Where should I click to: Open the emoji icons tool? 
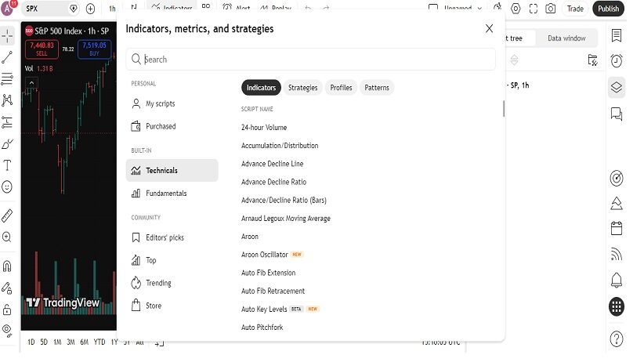click(x=7, y=187)
